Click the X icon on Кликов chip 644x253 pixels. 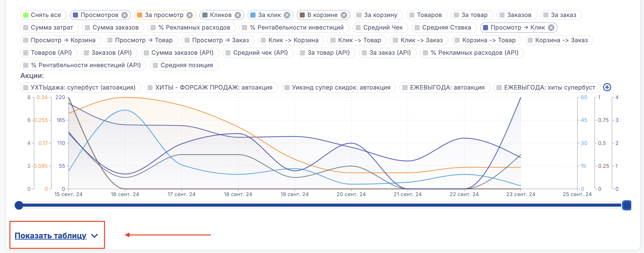[238, 15]
